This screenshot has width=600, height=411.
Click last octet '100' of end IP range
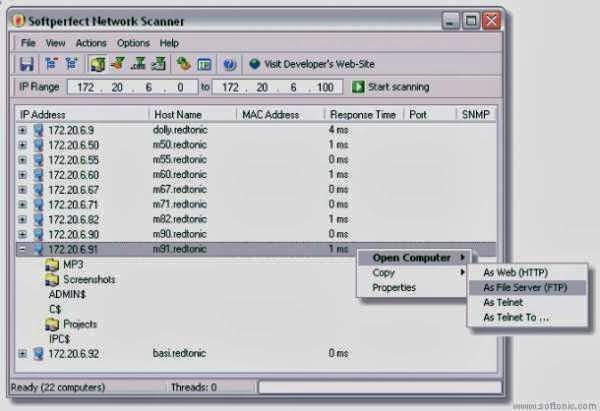pos(325,87)
